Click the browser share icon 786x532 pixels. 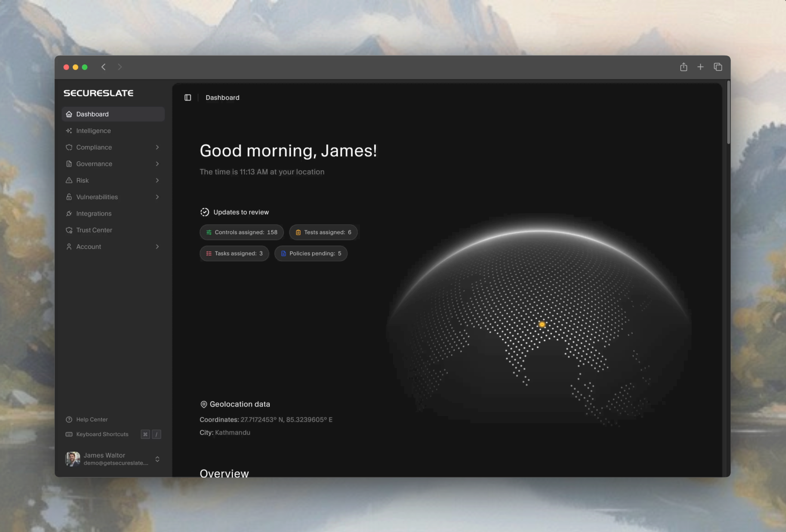684,67
